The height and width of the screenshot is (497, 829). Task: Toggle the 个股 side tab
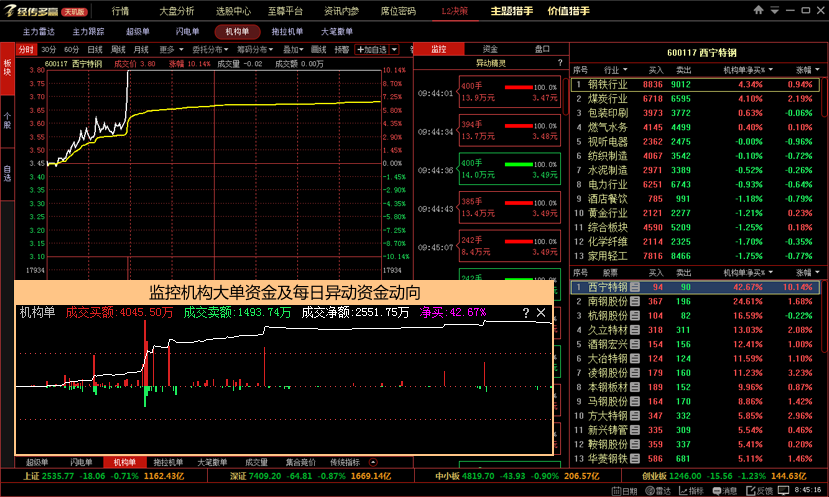point(7,121)
